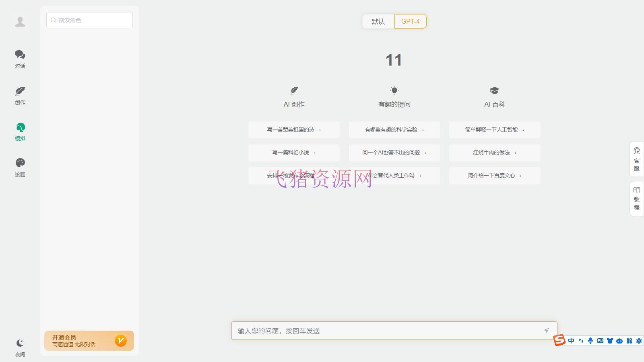The height and width of the screenshot is (362, 644).
Task: Switch Sogou input between Chinese and English
Action: coord(571,341)
